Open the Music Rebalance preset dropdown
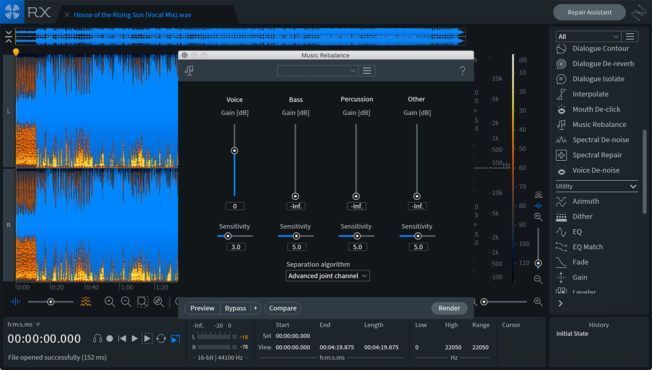 [x=317, y=71]
